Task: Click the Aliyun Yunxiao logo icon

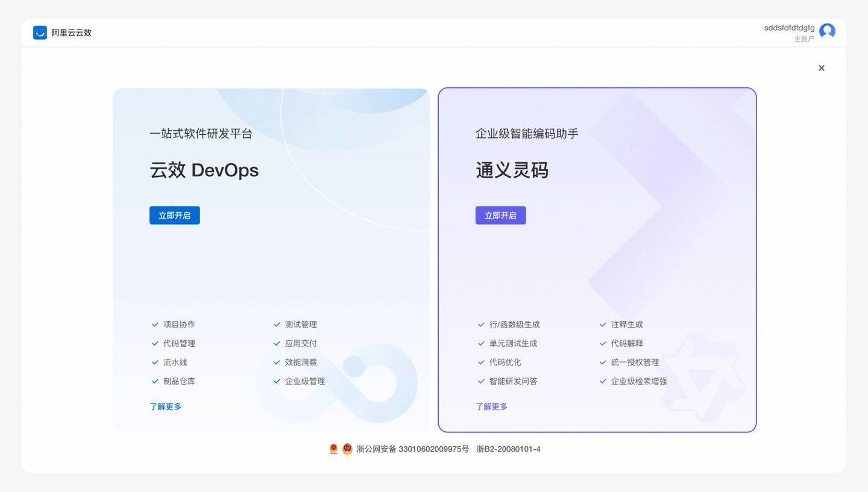Action: 40,33
